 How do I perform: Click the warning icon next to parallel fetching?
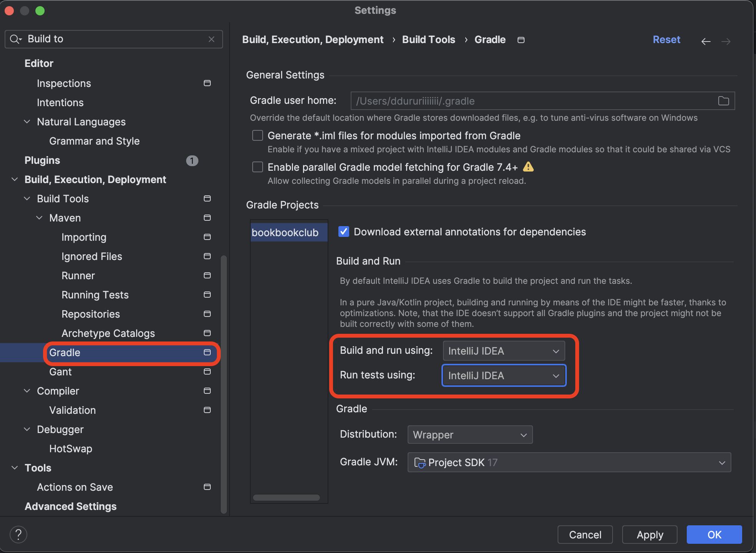(x=528, y=167)
